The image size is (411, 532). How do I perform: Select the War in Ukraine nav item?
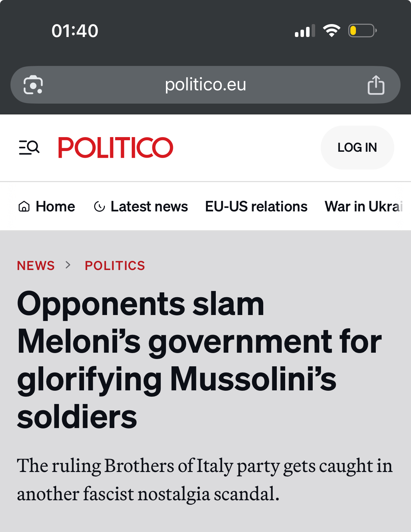pyautogui.click(x=364, y=207)
